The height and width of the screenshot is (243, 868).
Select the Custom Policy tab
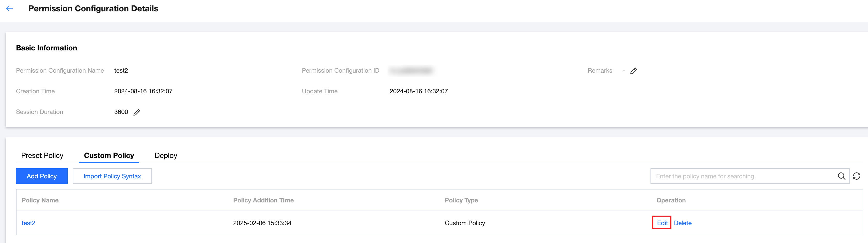click(109, 155)
